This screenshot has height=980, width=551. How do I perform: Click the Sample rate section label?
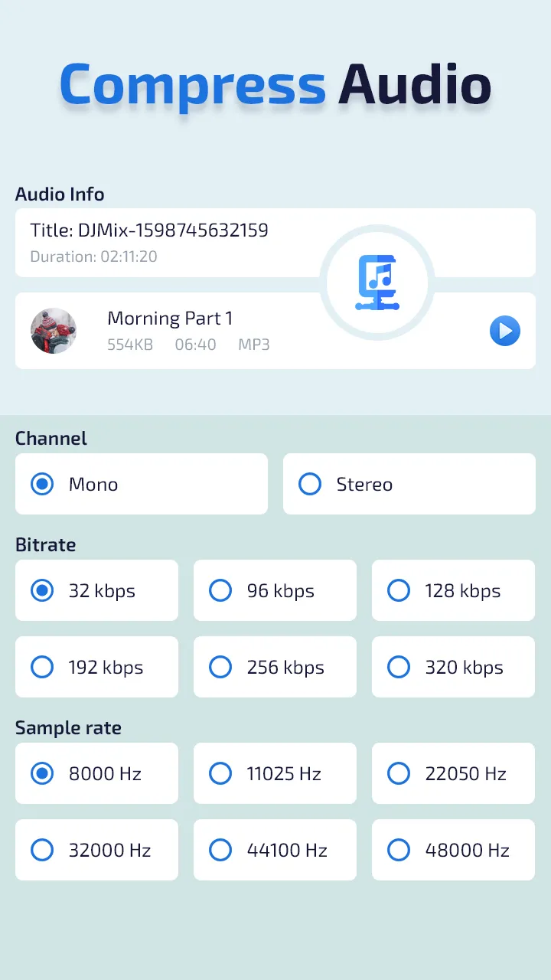point(68,727)
